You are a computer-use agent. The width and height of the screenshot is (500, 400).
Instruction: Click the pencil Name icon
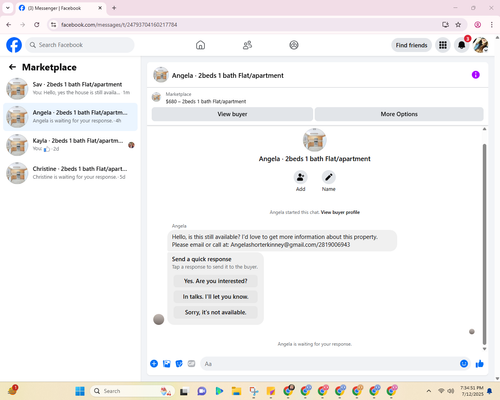click(329, 177)
